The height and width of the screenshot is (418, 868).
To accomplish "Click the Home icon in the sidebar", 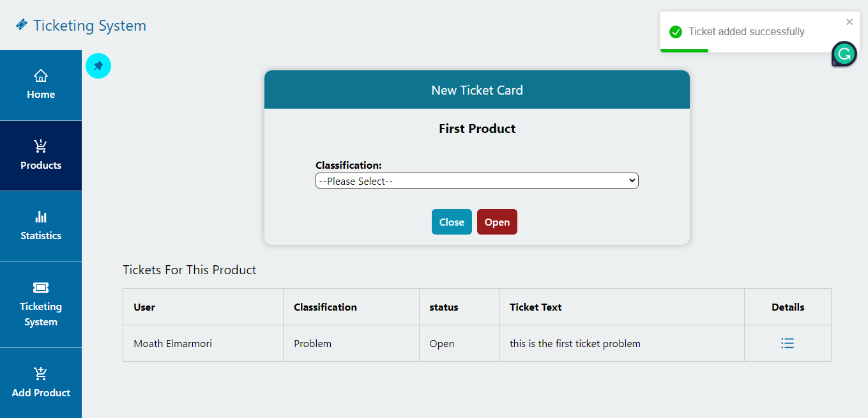I will 41,75.
